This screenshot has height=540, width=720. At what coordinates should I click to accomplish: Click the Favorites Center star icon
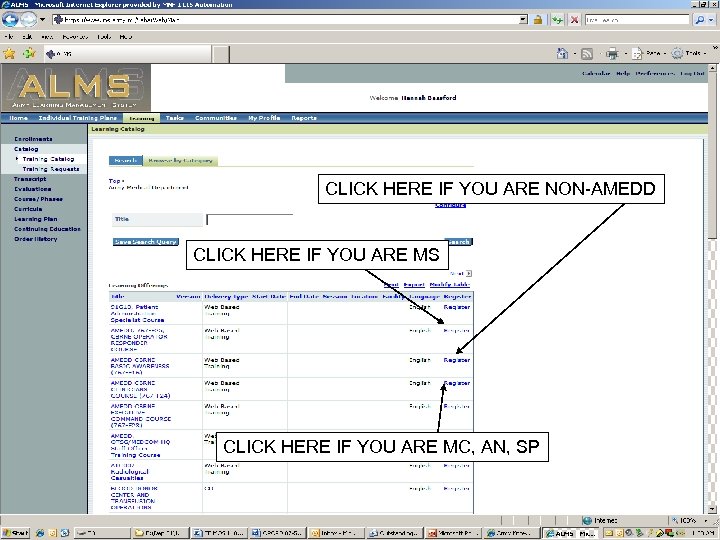click(9, 54)
